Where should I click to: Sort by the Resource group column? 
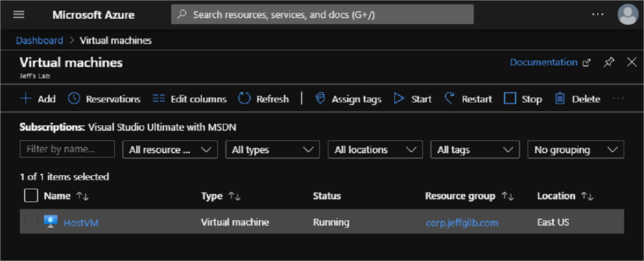tap(470, 196)
